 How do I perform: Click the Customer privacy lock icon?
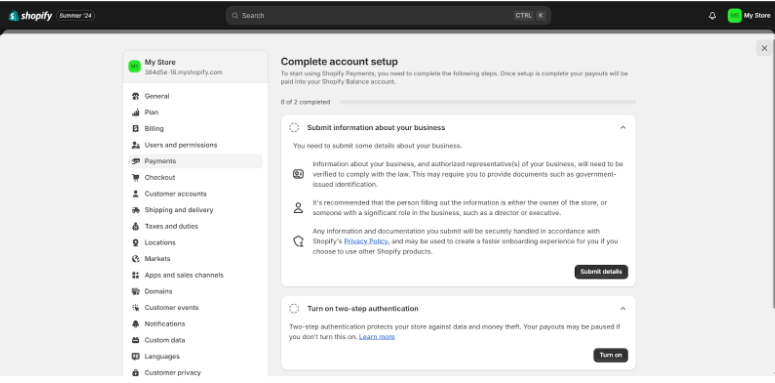coord(135,373)
